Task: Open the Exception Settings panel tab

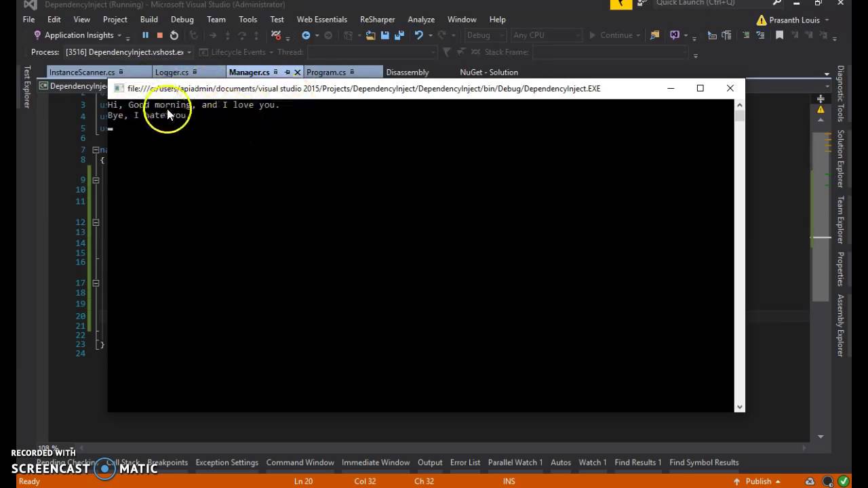Action: click(x=226, y=462)
